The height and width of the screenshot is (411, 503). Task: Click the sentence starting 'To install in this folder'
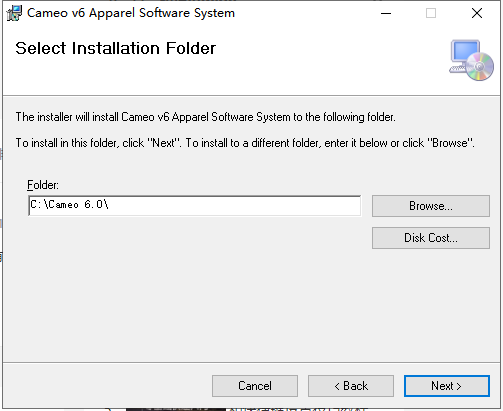click(x=245, y=143)
